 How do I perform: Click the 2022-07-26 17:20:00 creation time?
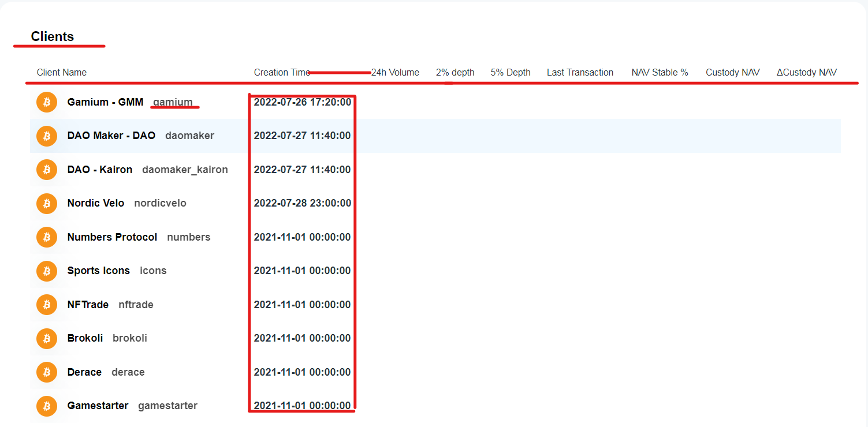click(303, 102)
